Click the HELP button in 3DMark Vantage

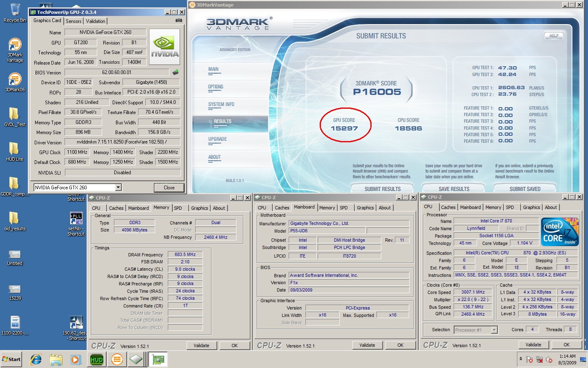[x=554, y=36]
